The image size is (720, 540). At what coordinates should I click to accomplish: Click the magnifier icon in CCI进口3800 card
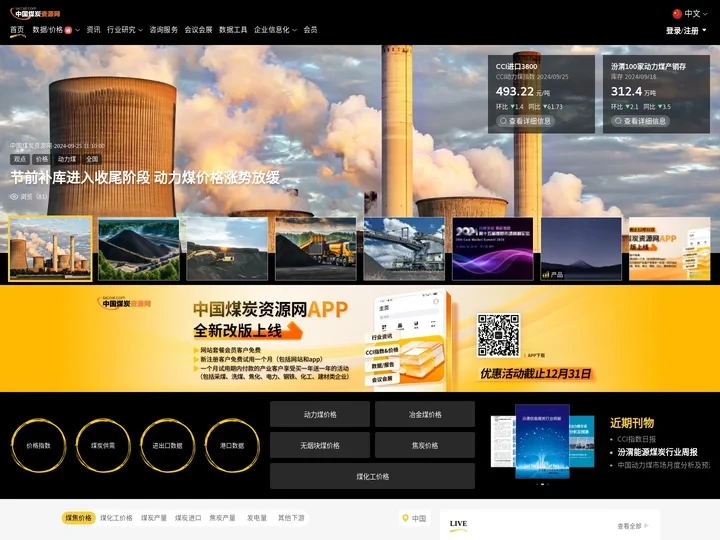pyautogui.click(x=503, y=121)
